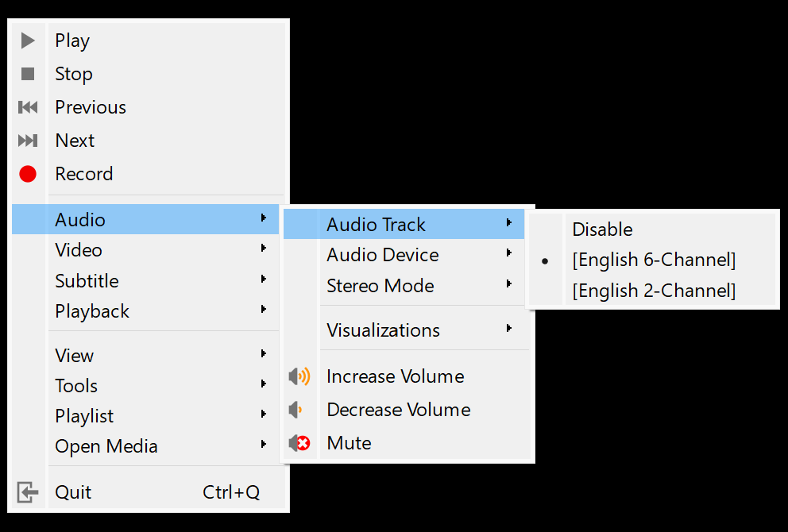Click the Decrease Volume speaker icon
This screenshot has height=532, width=788.
pos(296,410)
